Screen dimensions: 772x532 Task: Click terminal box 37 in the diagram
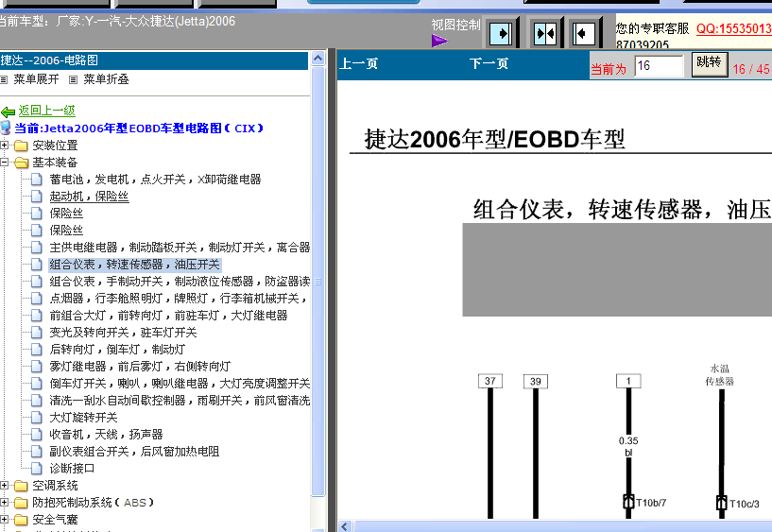click(x=489, y=381)
